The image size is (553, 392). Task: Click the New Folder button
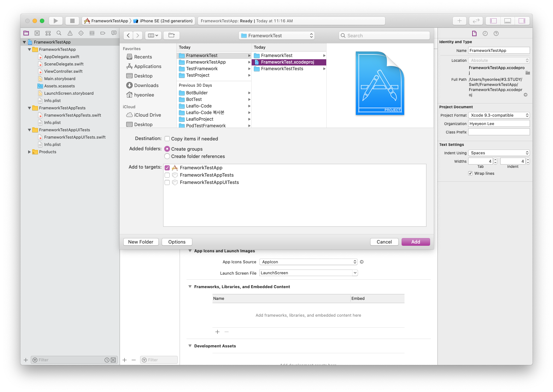click(141, 242)
